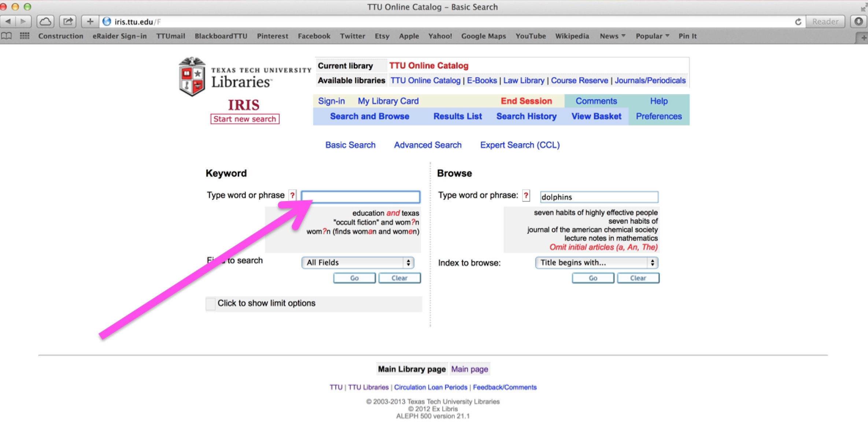Screen dimensions: 868x430
Task: Select TTU Online Catalog in available libraries
Action: [425, 81]
